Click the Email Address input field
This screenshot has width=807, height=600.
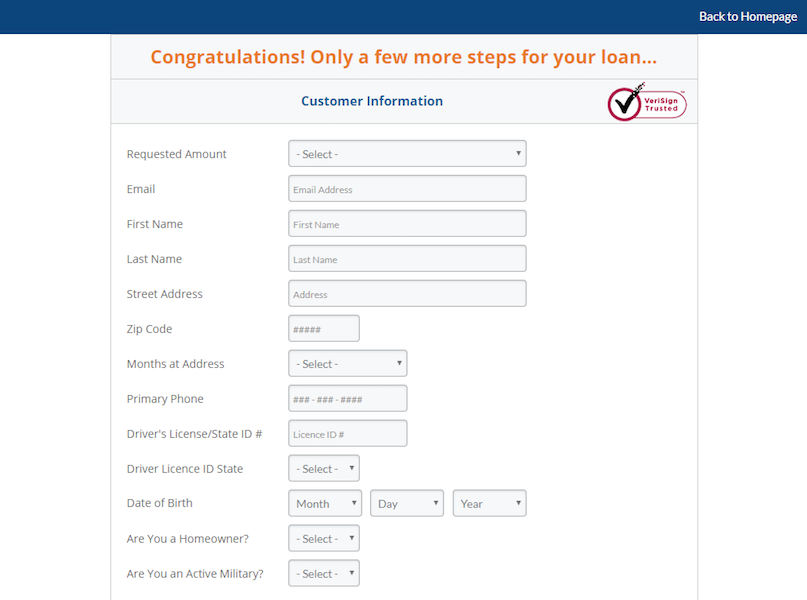coord(407,189)
